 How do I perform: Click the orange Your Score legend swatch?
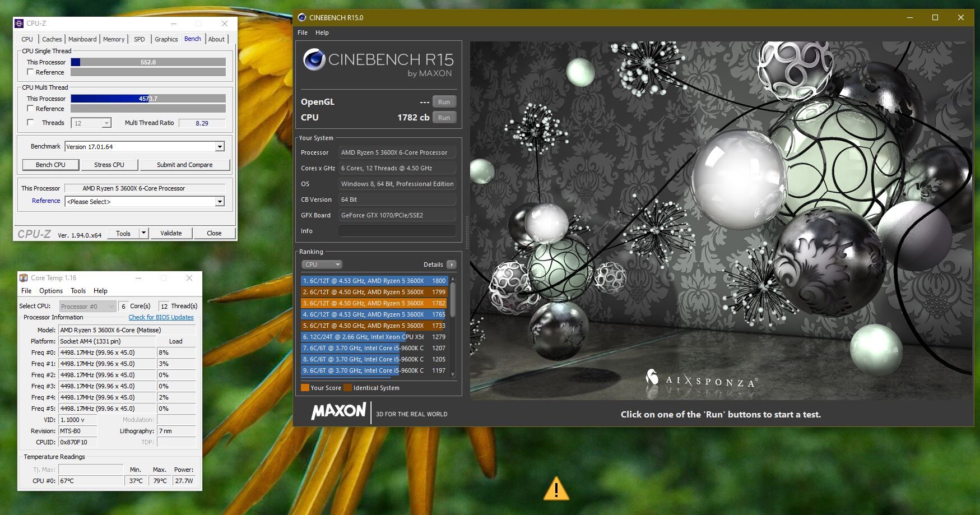(305, 387)
